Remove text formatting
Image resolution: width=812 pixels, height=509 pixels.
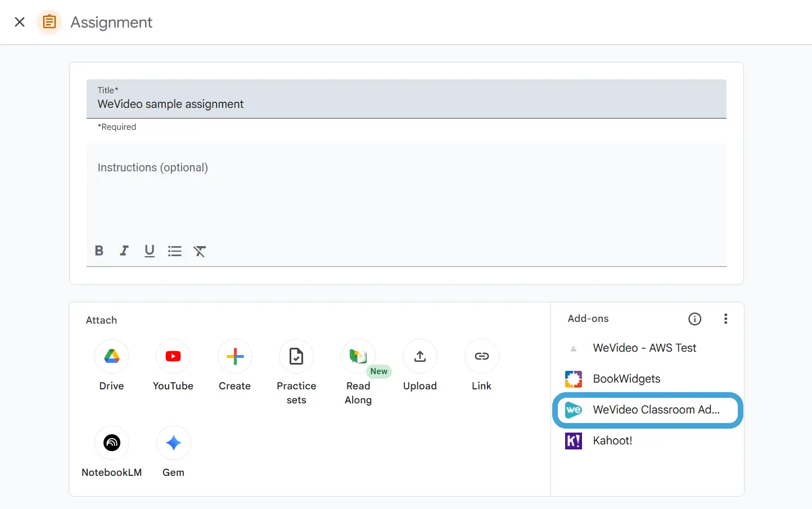coord(200,251)
